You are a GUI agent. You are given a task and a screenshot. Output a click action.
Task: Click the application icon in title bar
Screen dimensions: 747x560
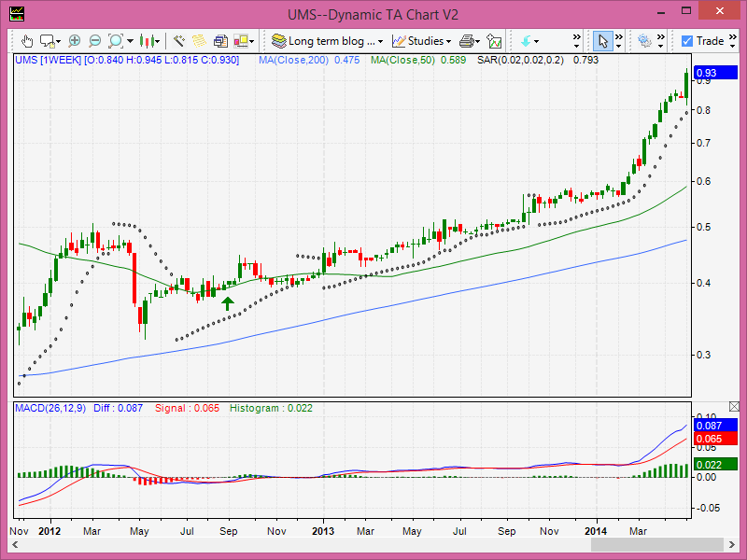(17, 13)
